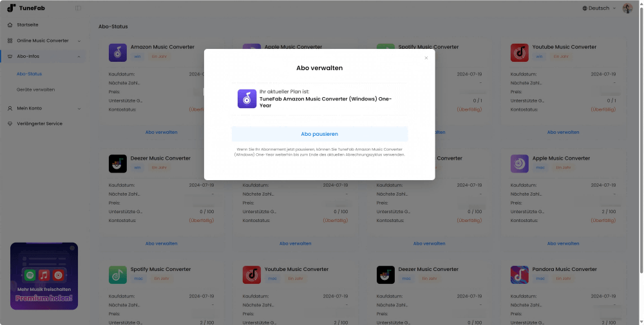Click the Deezer Music Converter mac card icon
Viewport: 644px width, 325px height.
pyautogui.click(x=386, y=275)
